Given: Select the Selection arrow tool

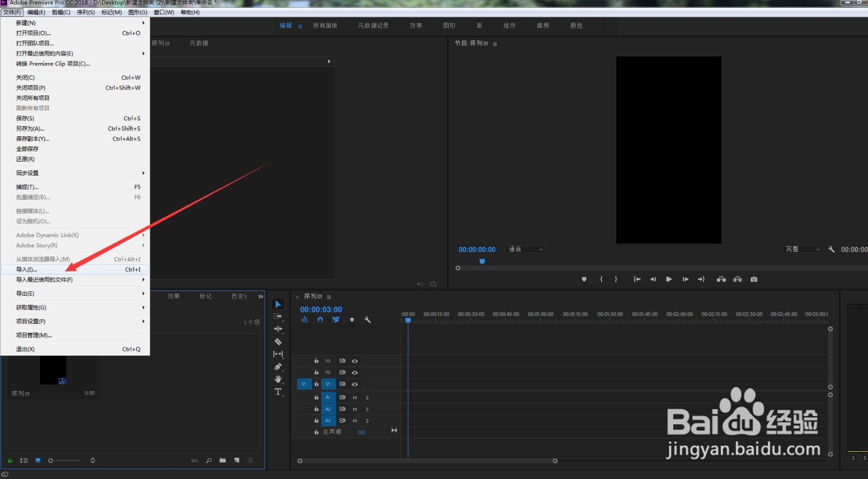Looking at the screenshot, I should click(x=278, y=304).
